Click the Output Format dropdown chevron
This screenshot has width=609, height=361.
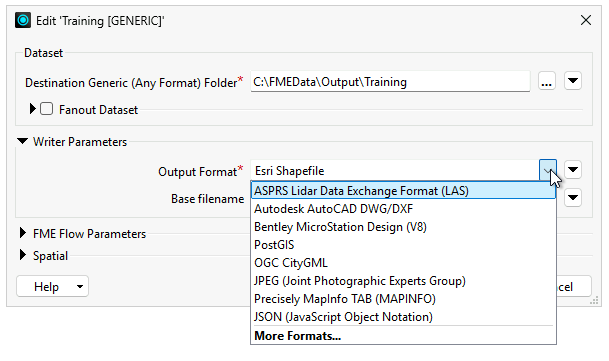pyautogui.click(x=548, y=170)
